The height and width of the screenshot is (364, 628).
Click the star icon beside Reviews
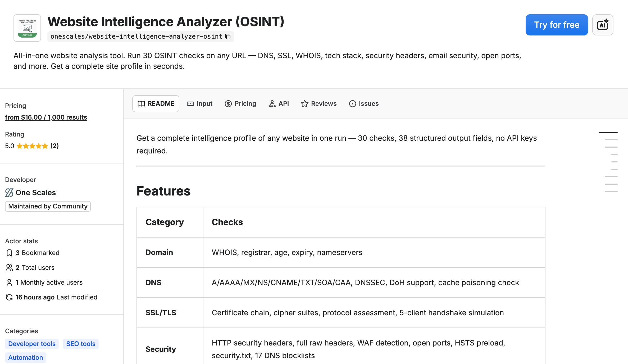point(305,103)
